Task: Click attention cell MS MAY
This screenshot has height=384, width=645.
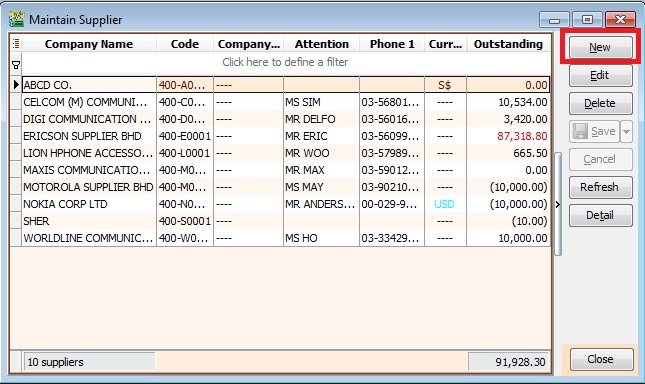Action: 321,187
